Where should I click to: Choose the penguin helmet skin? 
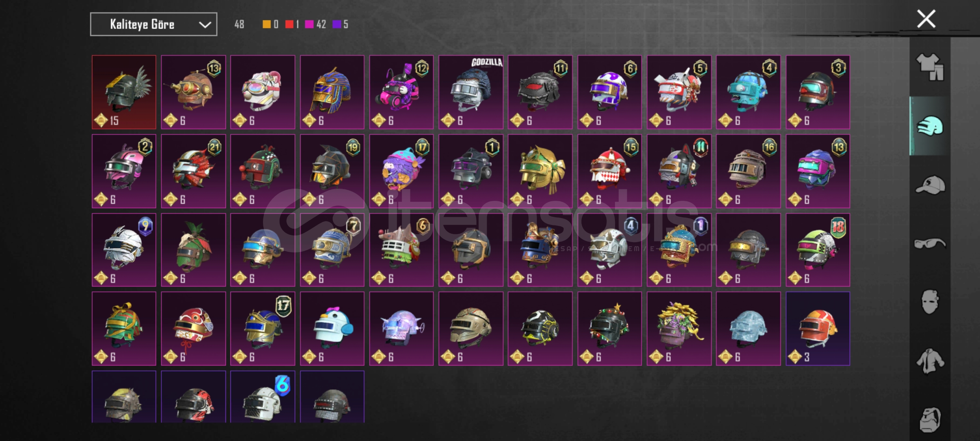click(332, 329)
